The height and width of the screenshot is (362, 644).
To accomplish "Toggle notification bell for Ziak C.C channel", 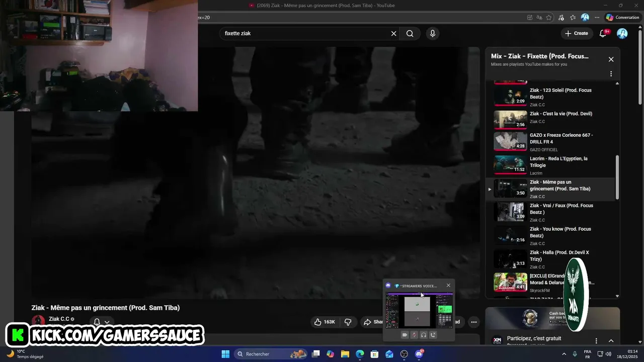I will click(x=101, y=322).
